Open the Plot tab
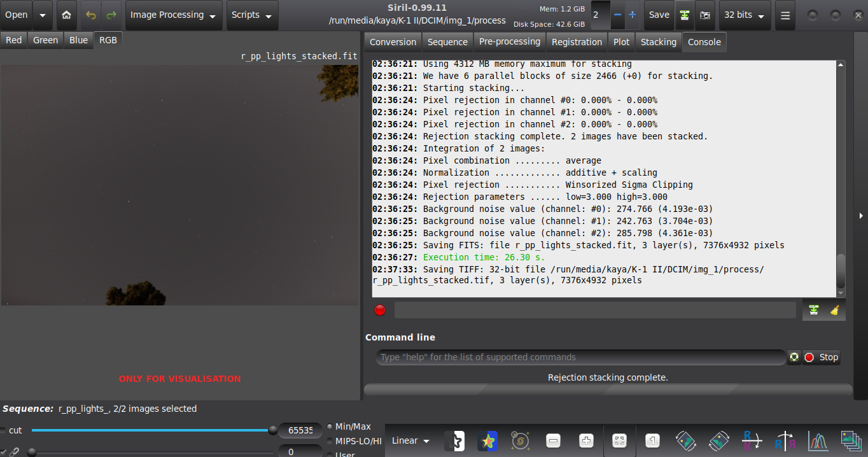 [621, 42]
